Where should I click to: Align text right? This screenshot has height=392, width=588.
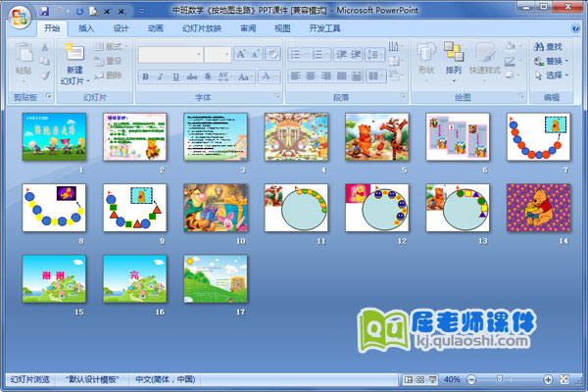pos(326,76)
